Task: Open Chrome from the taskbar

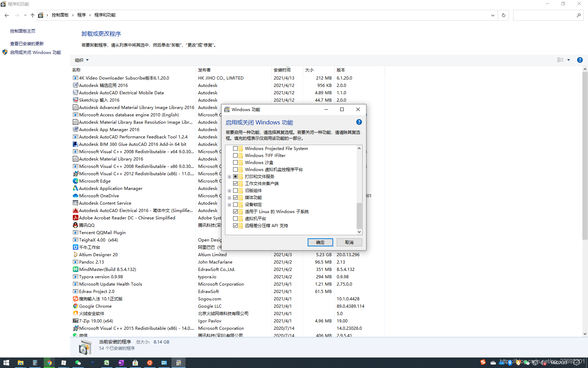Action: pos(49,363)
